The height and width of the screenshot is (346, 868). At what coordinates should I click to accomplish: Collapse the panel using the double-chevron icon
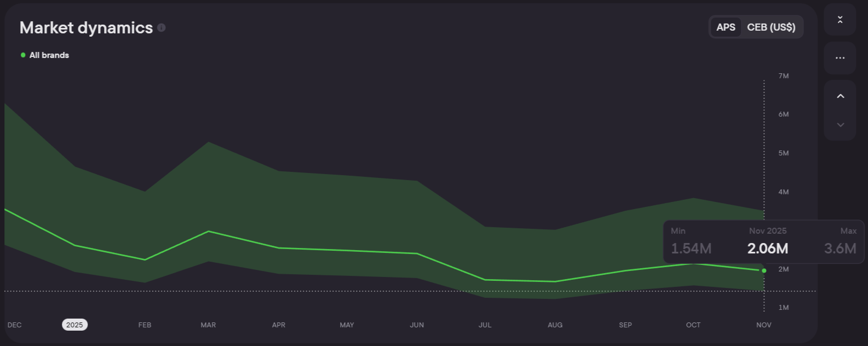[x=840, y=20]
